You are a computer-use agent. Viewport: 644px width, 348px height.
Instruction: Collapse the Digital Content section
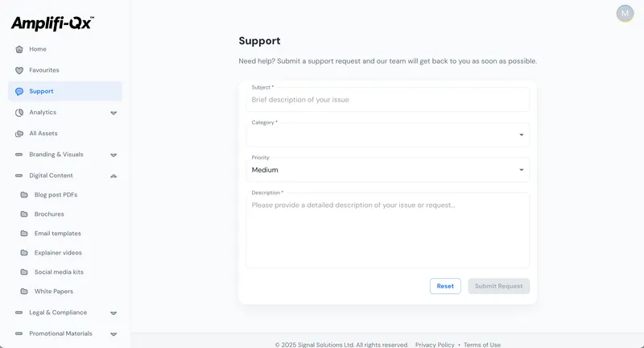[114, 176]
